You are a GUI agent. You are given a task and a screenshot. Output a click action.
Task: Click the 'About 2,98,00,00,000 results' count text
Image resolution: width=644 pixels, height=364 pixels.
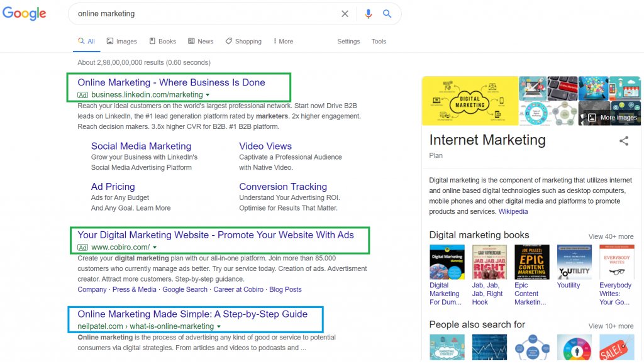144,63
